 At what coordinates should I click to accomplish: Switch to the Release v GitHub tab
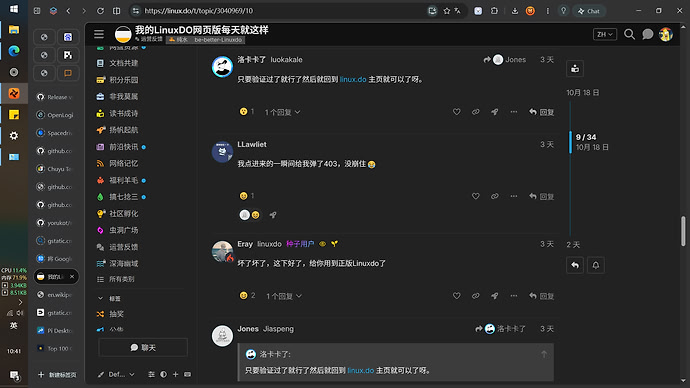(56, 97)
